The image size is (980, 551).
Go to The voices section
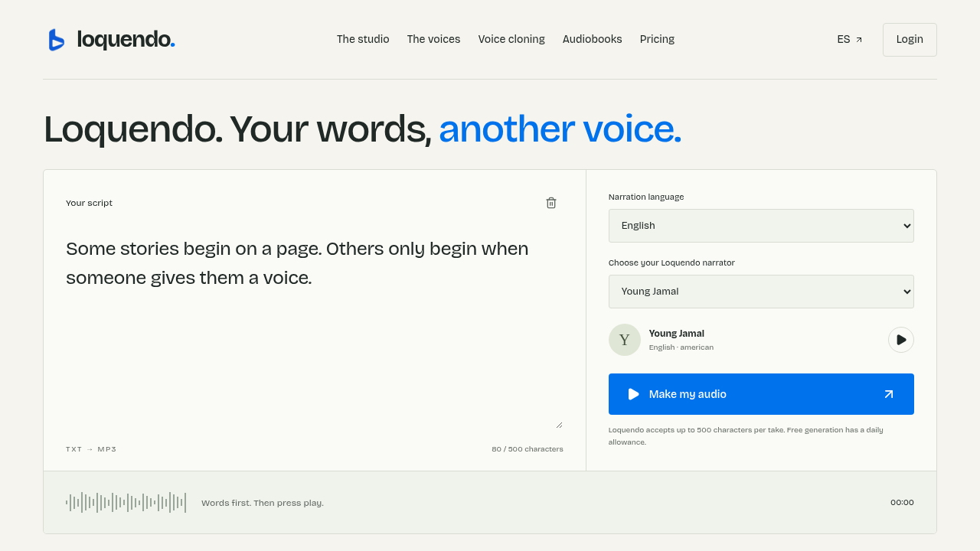click(x=433, y=39)
